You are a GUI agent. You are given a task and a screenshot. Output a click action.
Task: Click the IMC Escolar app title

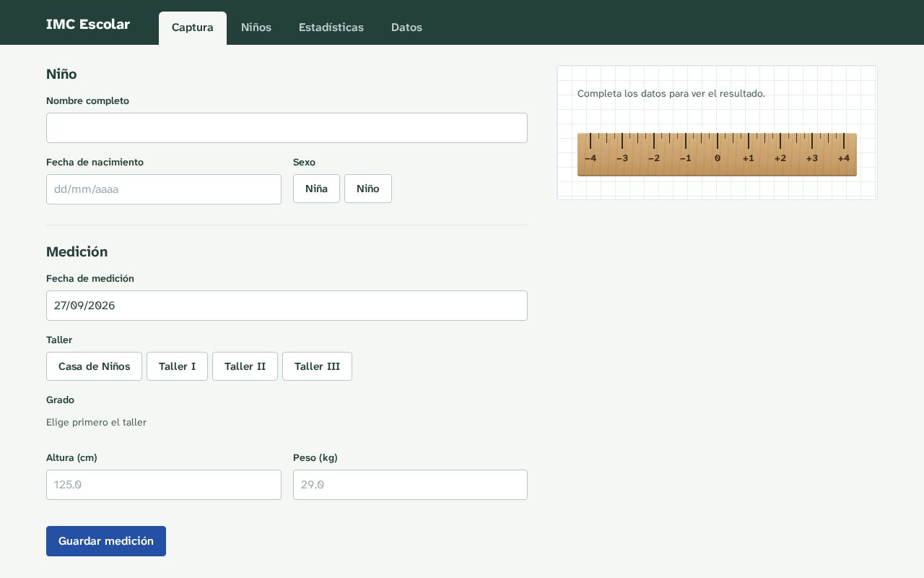[88, 24]
